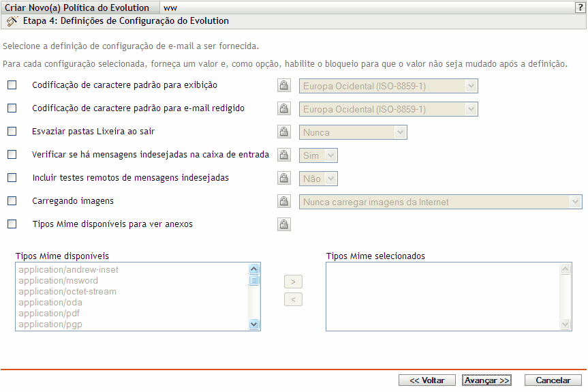
Task: Toggle lock for Carregando imagens
Action: coord(284,201)
